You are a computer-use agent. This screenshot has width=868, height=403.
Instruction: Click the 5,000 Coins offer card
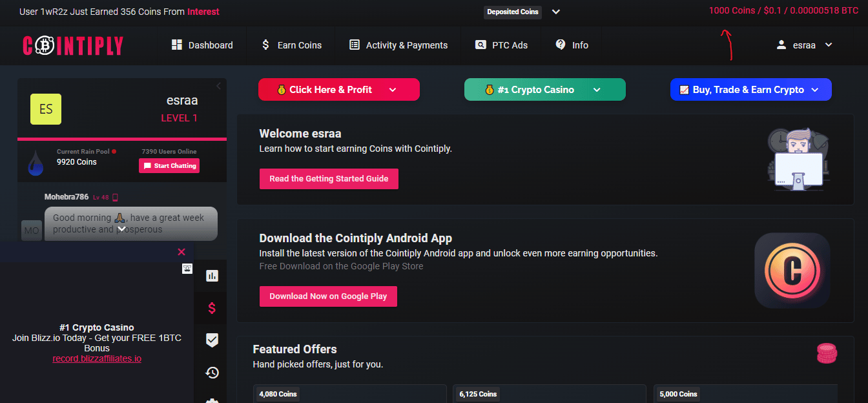[746, 394]
